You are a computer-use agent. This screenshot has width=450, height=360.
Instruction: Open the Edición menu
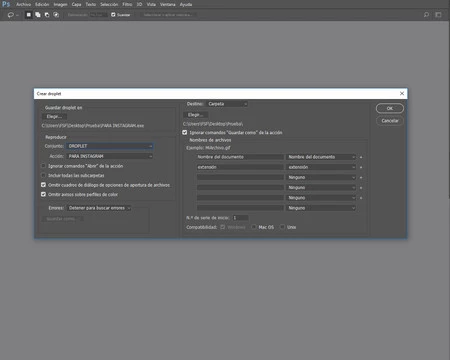click(x=42, y=4)
